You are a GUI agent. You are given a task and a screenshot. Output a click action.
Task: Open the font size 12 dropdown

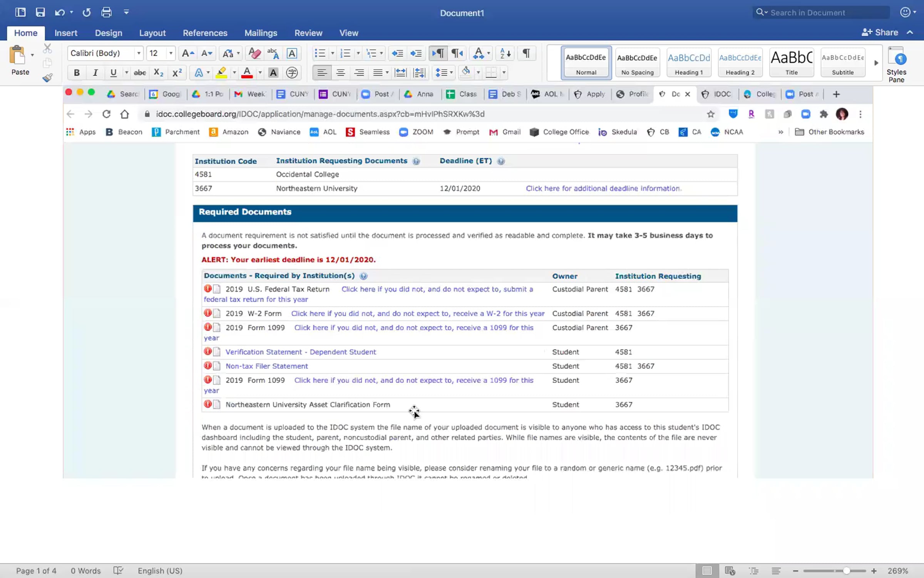161,53
